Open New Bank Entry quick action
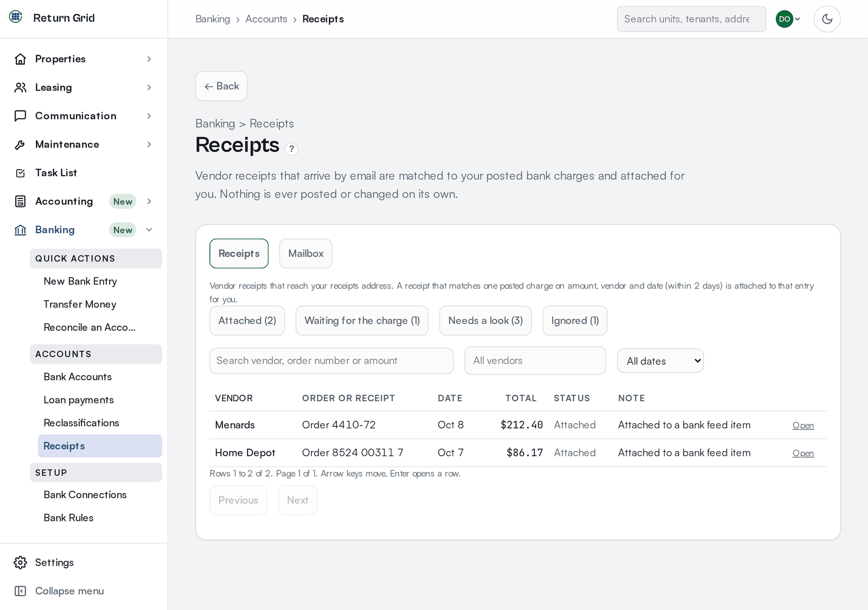This screenshot has height=610, width=868. pos(80,281)
